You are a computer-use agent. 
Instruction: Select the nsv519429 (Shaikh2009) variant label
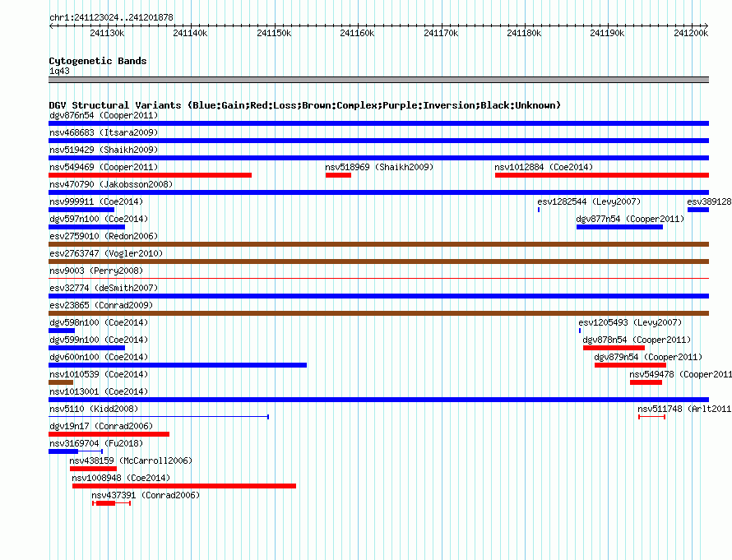click(x=104, y=150)
